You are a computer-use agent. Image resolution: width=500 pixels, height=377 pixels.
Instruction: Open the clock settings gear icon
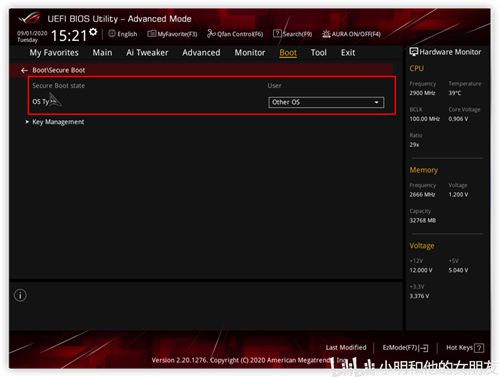[x=93, y=32]
